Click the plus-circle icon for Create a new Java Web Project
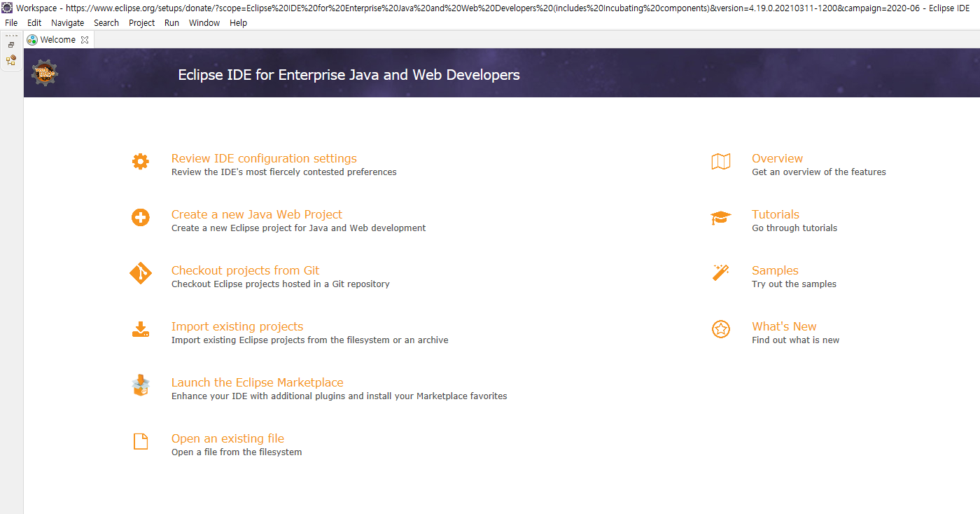Screen dimensions: 980x514 141,217
